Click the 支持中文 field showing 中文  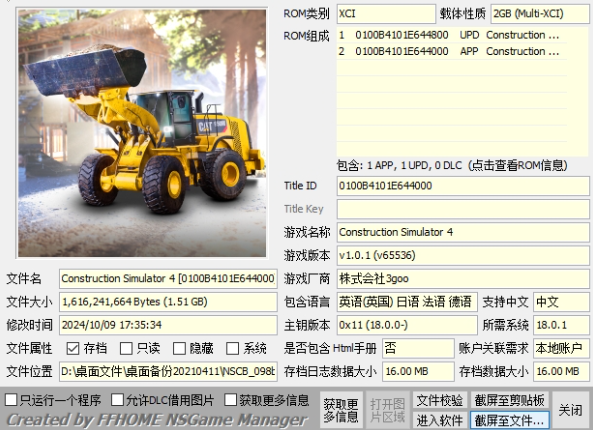[x=561, y=302]
